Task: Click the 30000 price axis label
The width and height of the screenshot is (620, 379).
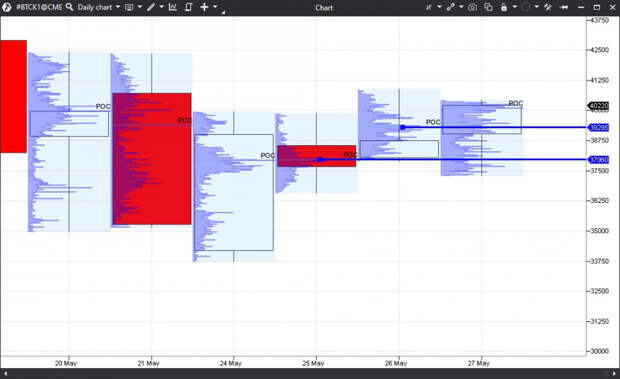Action: [x=599, y=351]
